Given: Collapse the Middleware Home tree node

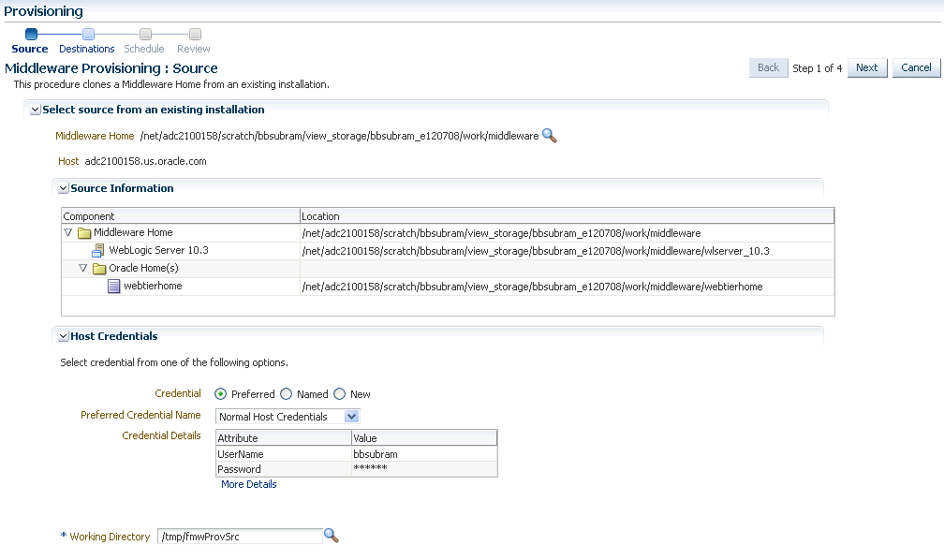Looking at the screenshot, I should pyautogui.click(x=68, y=232).
